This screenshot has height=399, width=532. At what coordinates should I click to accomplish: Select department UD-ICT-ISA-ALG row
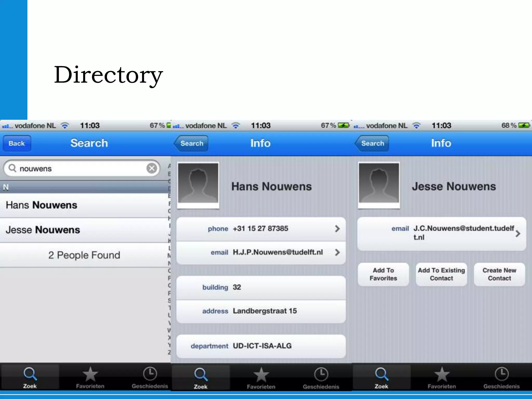pyautogui.click(x=261, y=346)
